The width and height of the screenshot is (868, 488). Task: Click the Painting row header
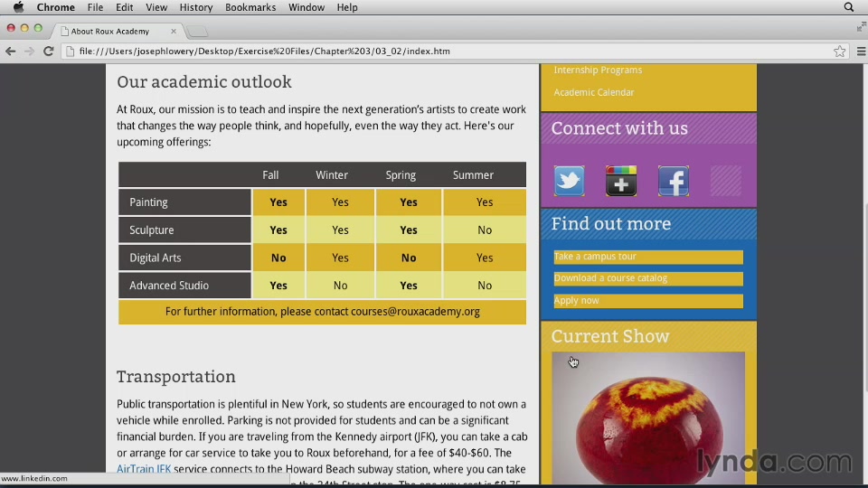click(x=184, y=202)
